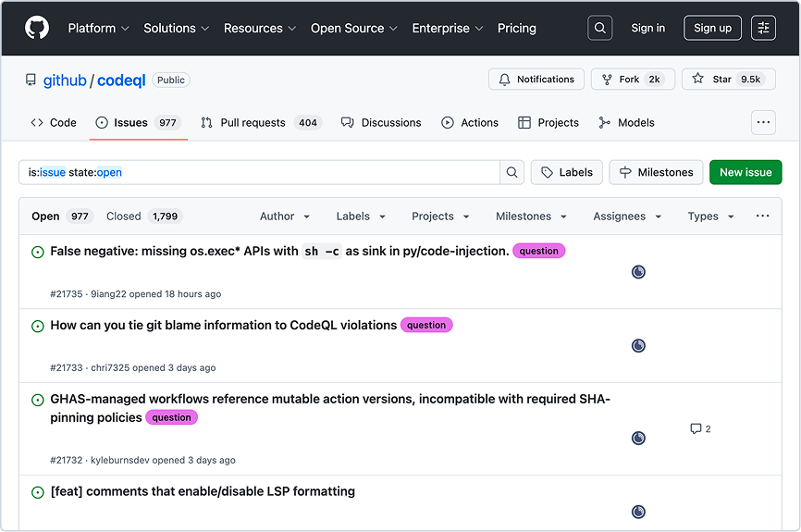Show Open 977 issues
Screen dimensions: 801x532
[x=62, y=217]
